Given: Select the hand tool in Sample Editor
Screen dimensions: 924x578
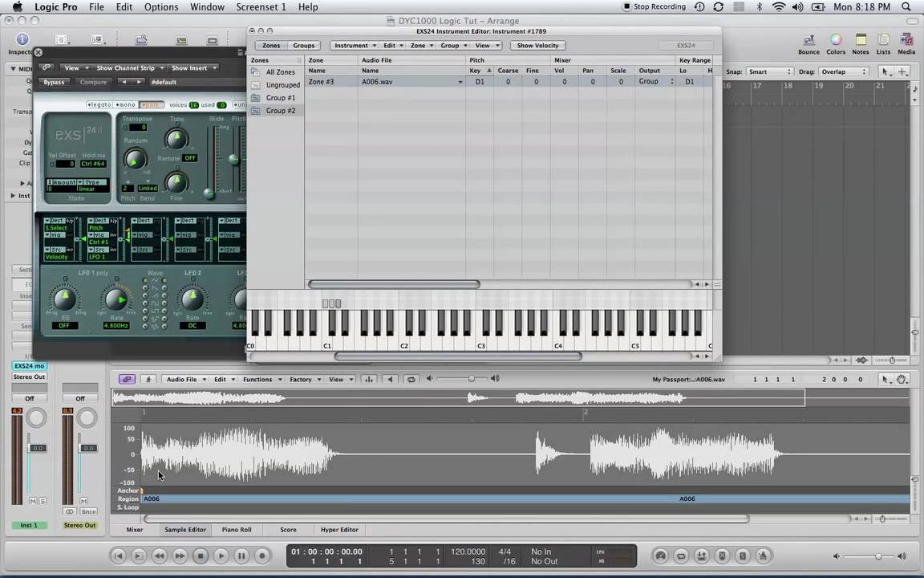Looking at the screenshot, I should (902, 379).
